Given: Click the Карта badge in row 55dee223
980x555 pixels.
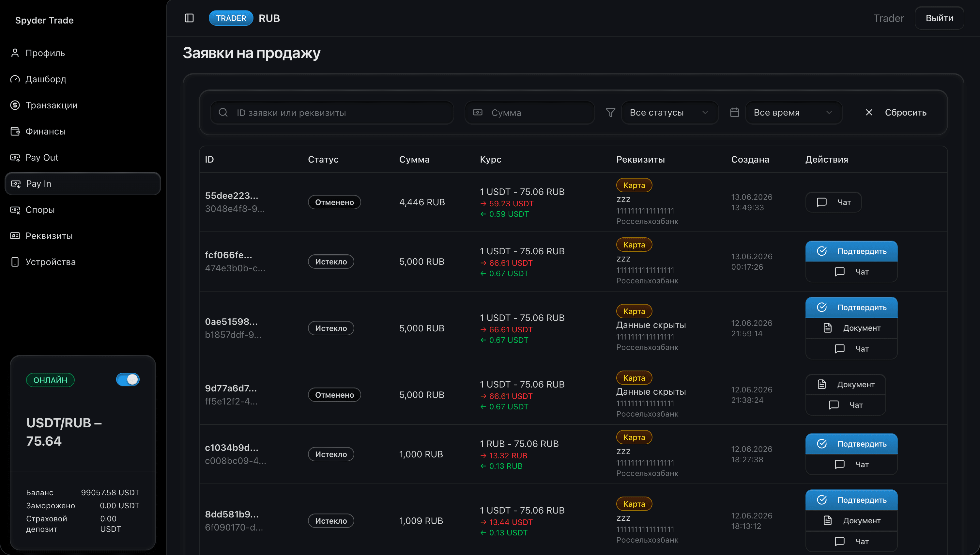Looking at the screenshot, I should pos(634,185).
